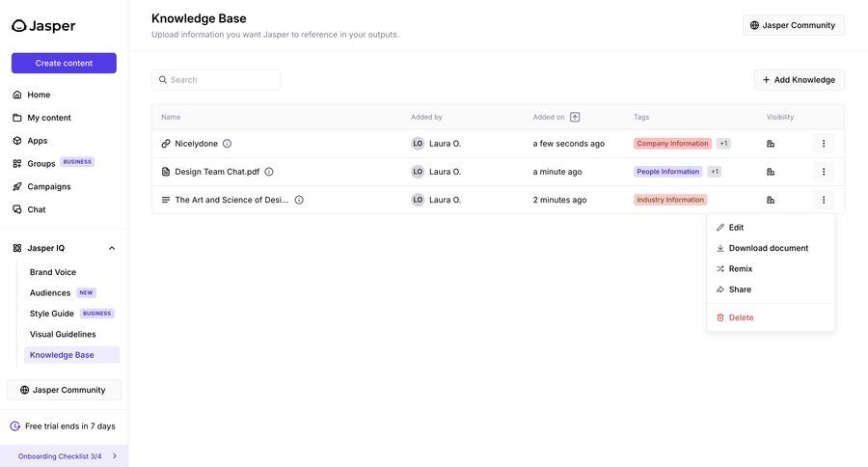This screenshot has height=467, width=868.
Task: Click Name column header
Action: click(x=171, y=117)
